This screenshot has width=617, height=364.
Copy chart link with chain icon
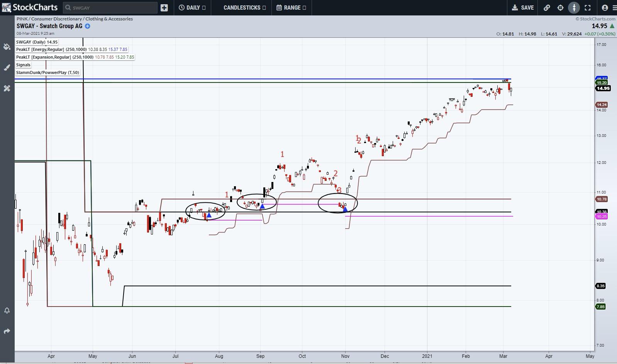click(x=547, y=8)
